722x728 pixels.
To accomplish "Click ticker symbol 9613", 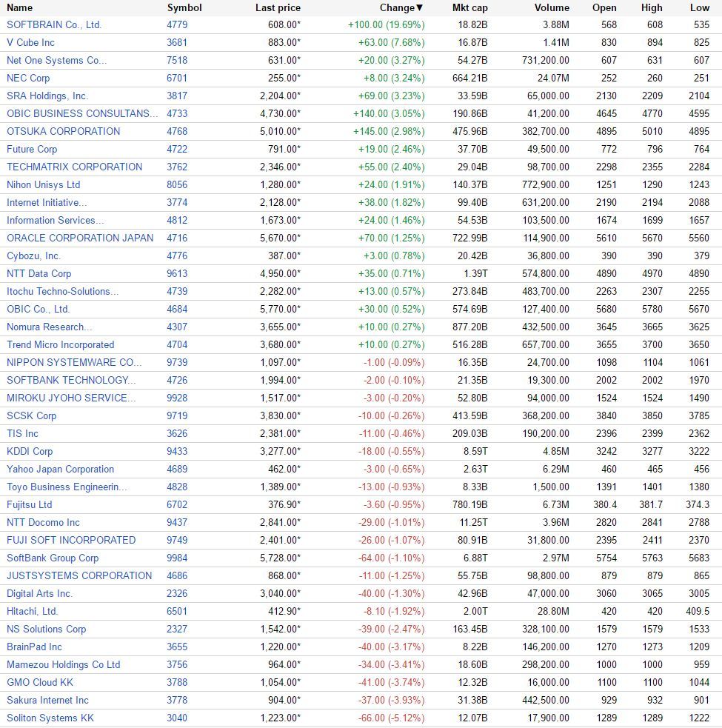I will (x=177, y=274).
